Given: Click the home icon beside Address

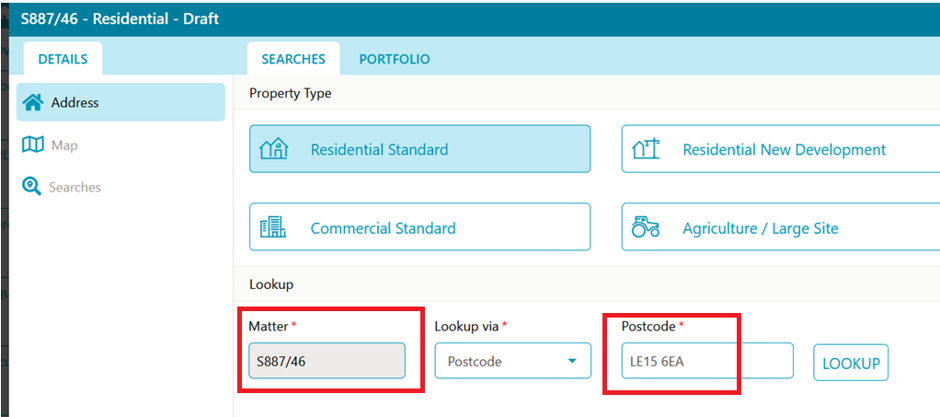Looking at the screenshot, I should pos(33,102).
